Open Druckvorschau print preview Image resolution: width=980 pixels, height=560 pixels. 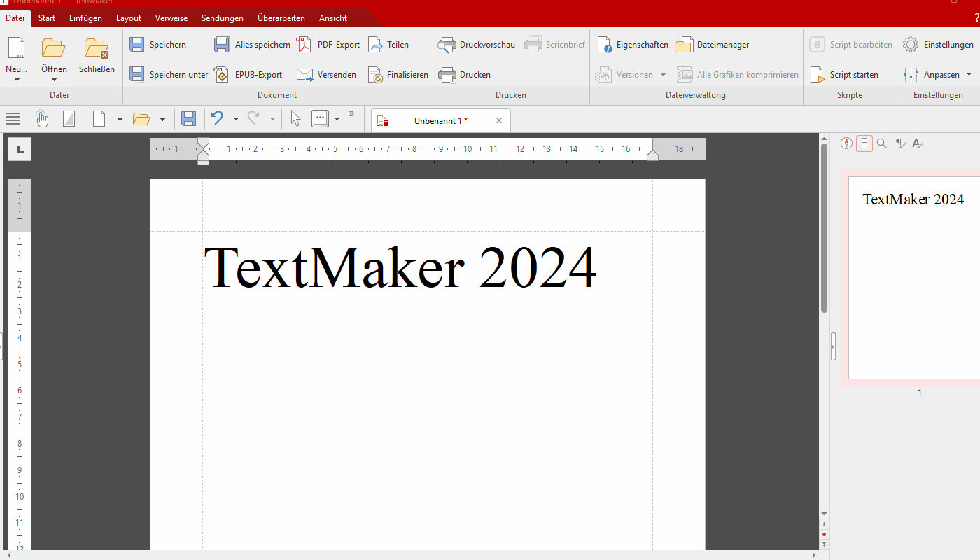click(x=476, y=45)
